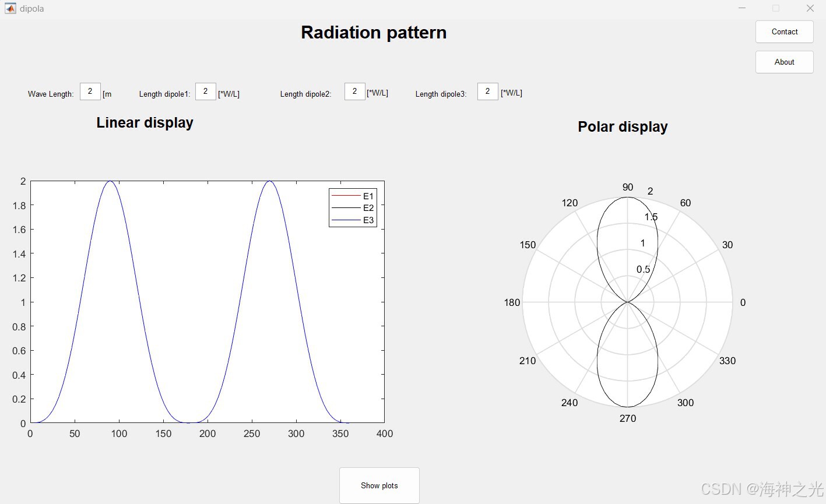Open the About dialog

coord(784,62)
